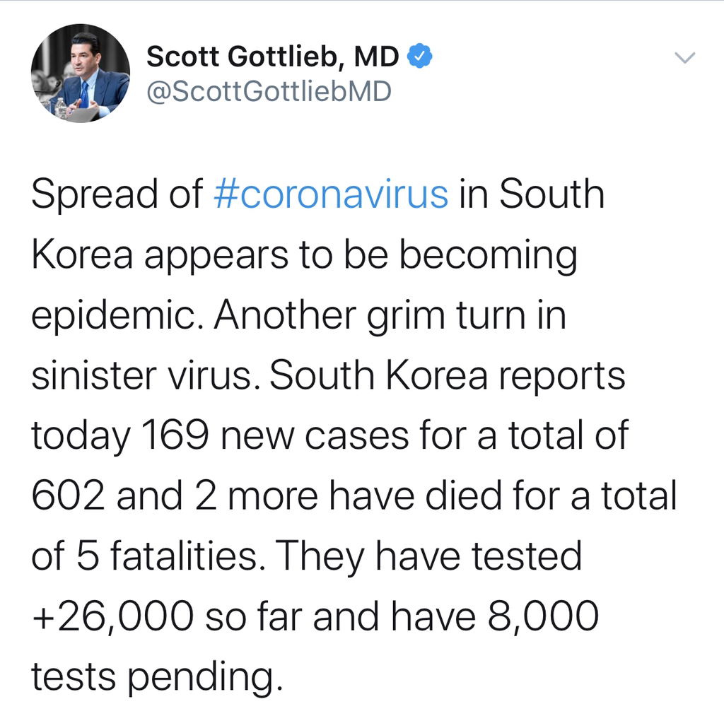
Task: Open the #coronavirus hashtag
Action: point(330,195)
